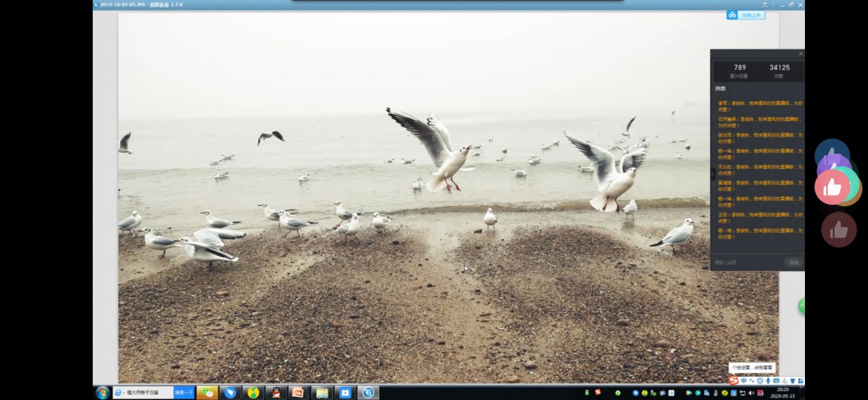
Task: Toggle Sogou Chinese/English input mode
Action: click(x=744, y=381)
